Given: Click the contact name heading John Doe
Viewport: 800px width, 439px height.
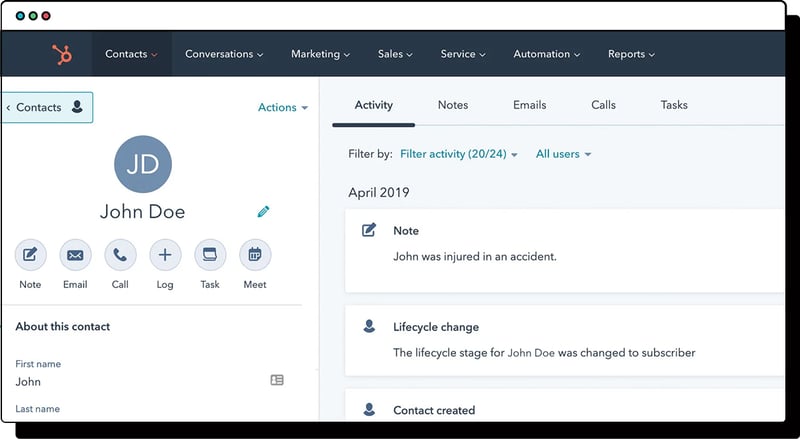Looking at the screenshot, I should click(142, 211).
